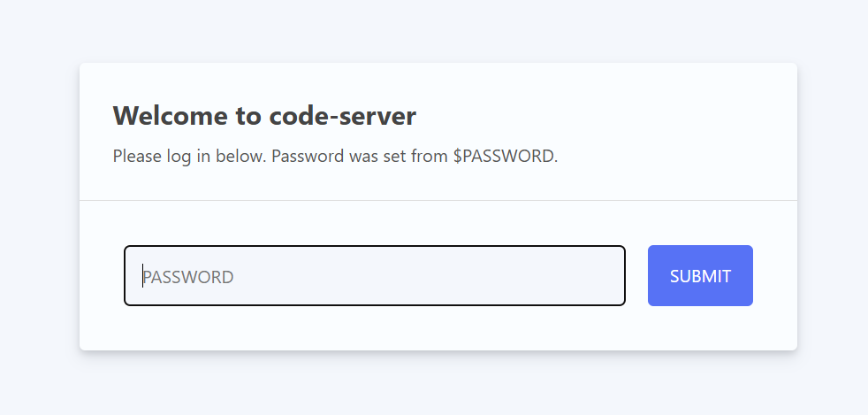
Task: Click the horizontal divider under the description
Action: coord(438,201)
